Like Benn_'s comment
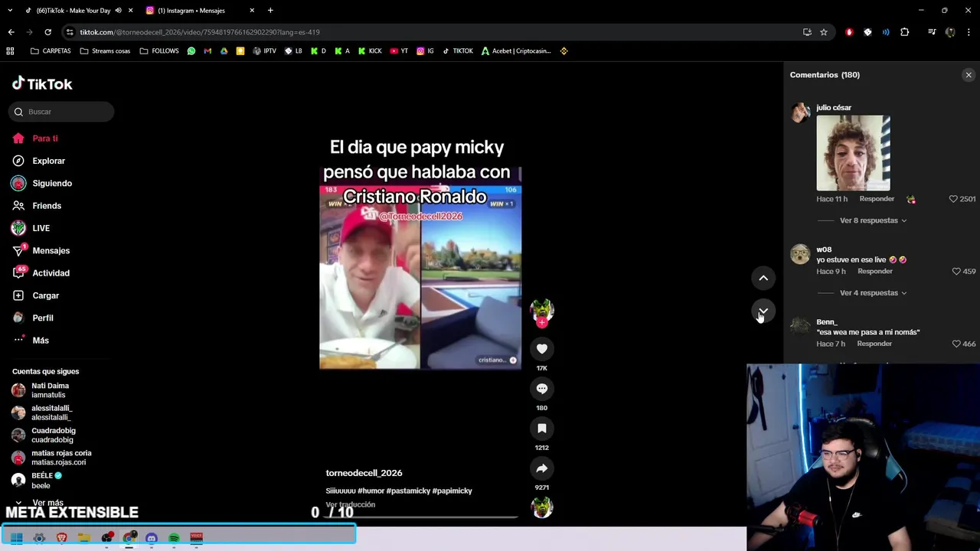The height and width of the screenshot is (551, 980). [956, 344]
